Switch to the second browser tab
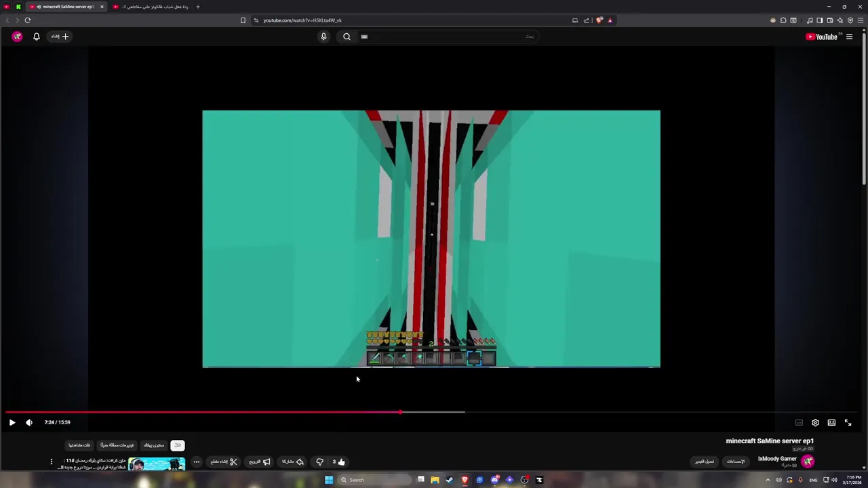 (x=151, y=7)
